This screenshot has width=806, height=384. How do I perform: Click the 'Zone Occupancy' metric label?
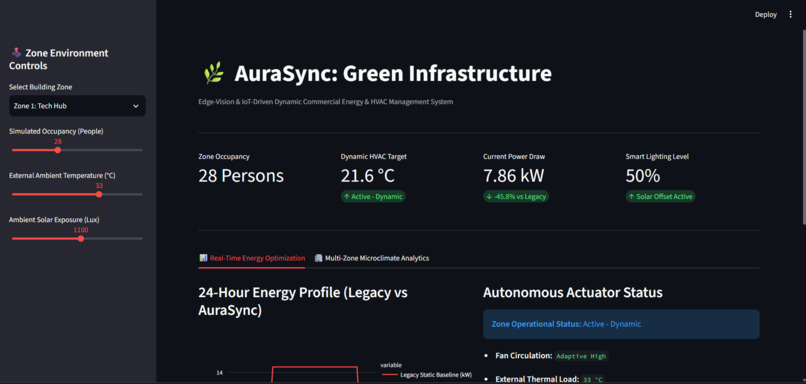[x=224, y=157]
